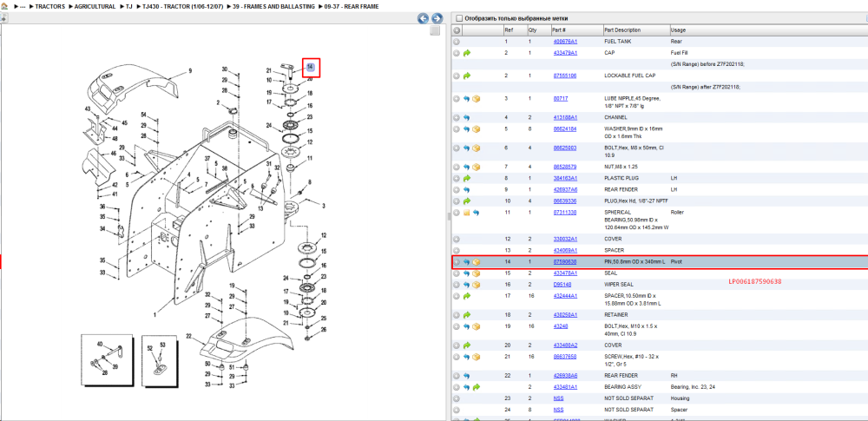Click green arrow icon in COVER ref 20 row
This screenshot has width=868, height=421.
tap(467, 345)
